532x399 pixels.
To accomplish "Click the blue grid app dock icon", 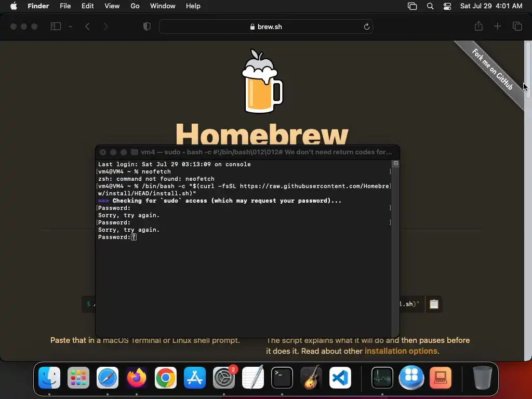I will [x=411, y=377].
